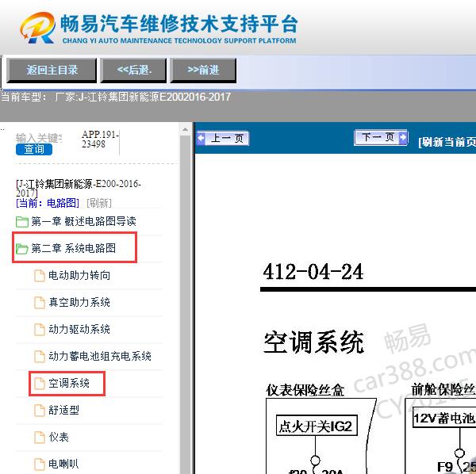Viewport: 476px width, 474px height.
Task: Open previous page with 上一页 button
Action: click(223, 138)
